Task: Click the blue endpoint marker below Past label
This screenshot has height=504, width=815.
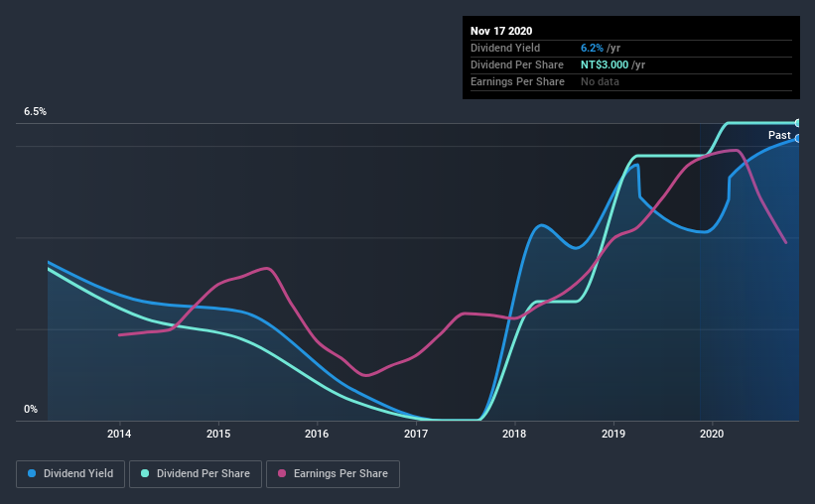Action: coord(797,139)
